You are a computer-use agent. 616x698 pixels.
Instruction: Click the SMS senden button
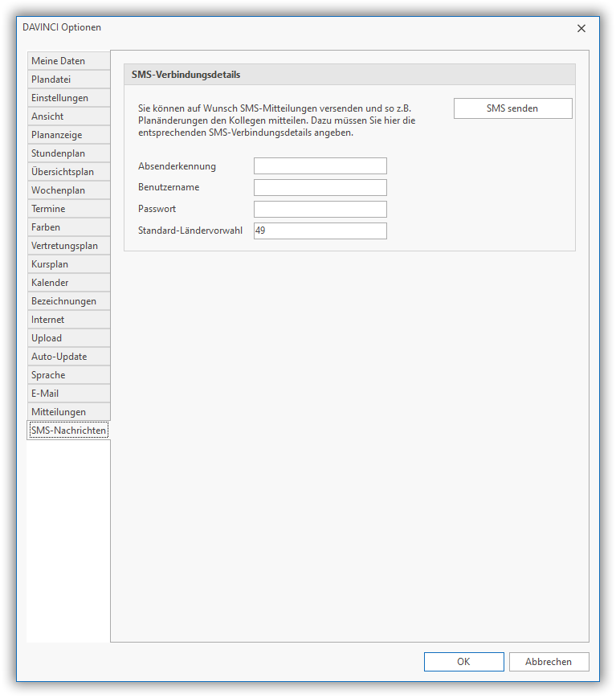tap(512, 108)
